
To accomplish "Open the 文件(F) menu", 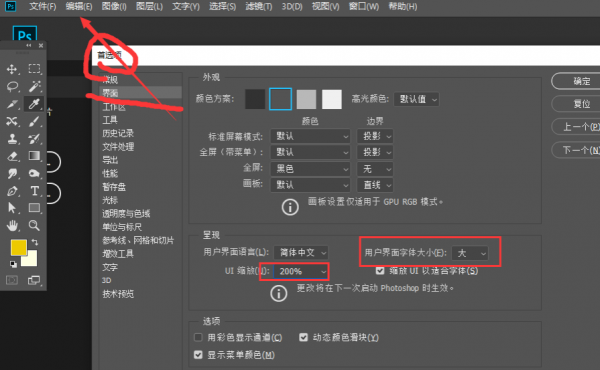I will 42,7.
